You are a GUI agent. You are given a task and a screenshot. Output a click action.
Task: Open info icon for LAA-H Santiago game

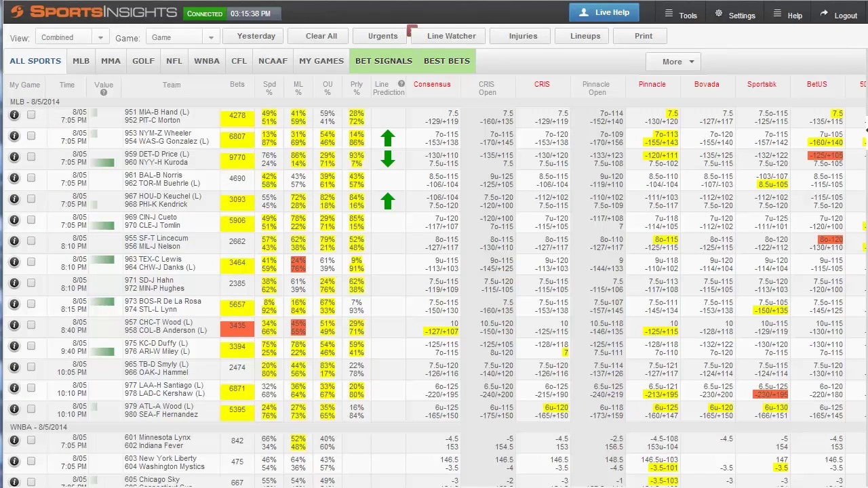pyautogui.click(x=14, y=388)
